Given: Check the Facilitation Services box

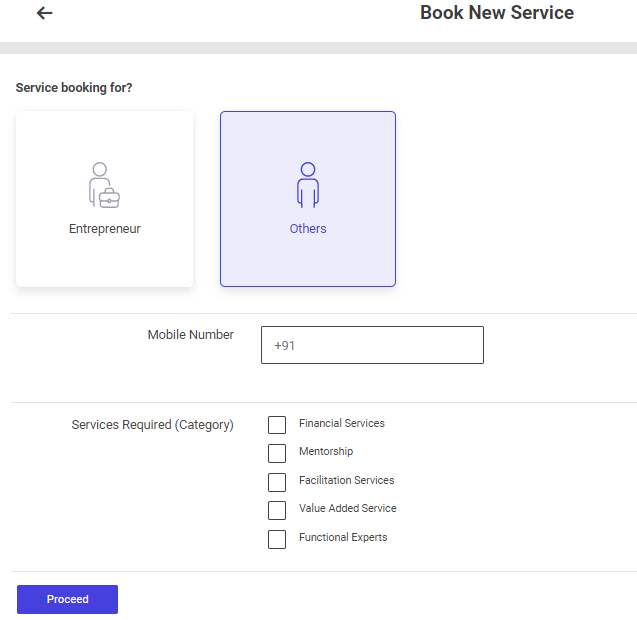Looking at the screenshot, I should 277,482.
